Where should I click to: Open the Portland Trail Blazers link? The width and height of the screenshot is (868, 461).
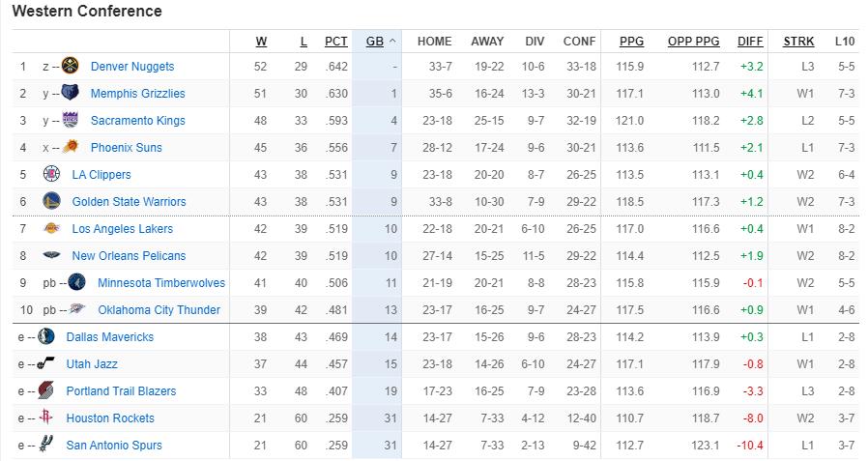(x=121, y=391)
